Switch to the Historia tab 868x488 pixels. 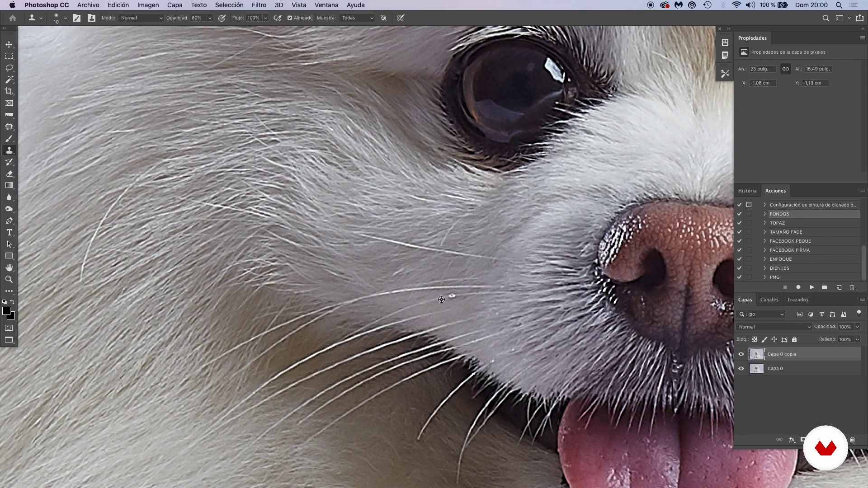pos(747,191)
